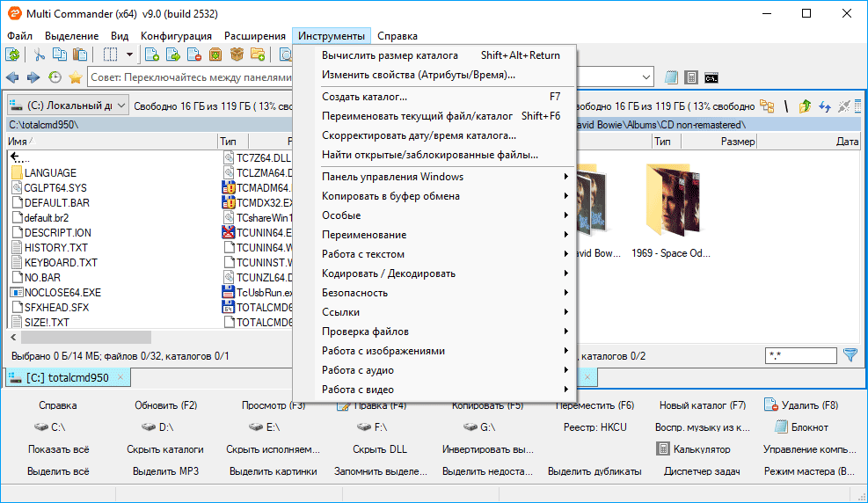Expand Копировать в буфер обмена submenu
868x503 pixels.
point(446,196)
